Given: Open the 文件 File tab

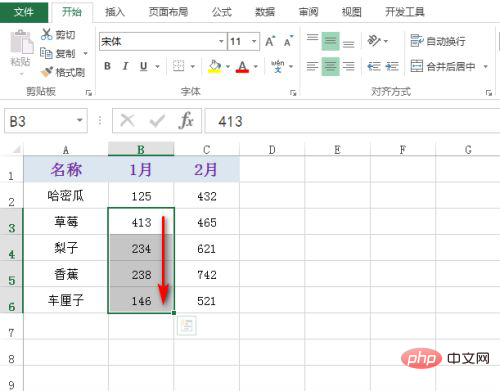Looking at the screenshot, I should (24, 12).
